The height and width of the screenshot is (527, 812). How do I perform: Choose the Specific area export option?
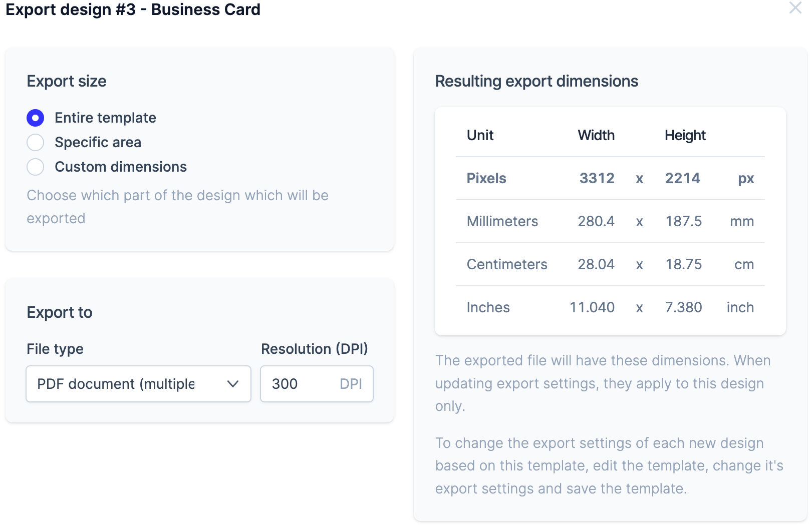pyautogui.click(x=36, y=143)
